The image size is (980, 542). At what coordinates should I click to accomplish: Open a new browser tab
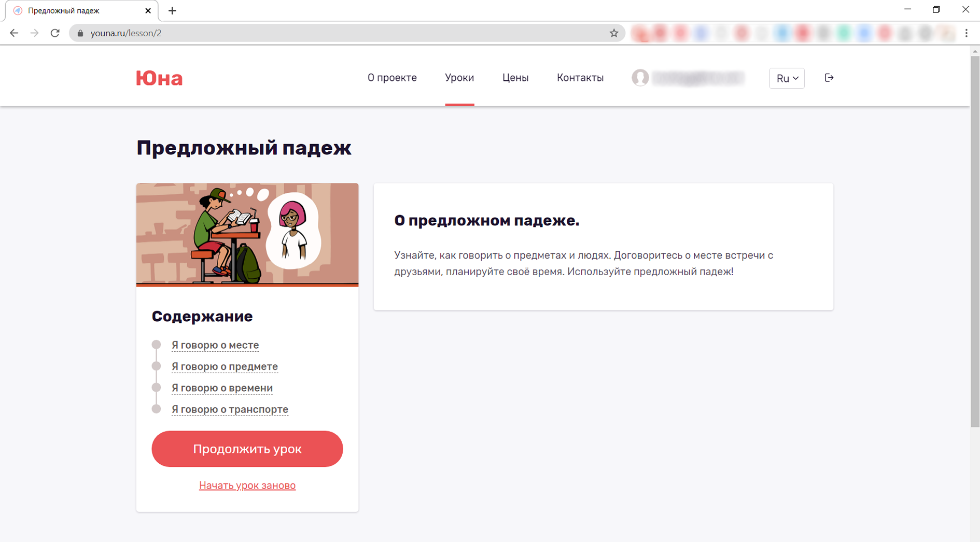172,10
